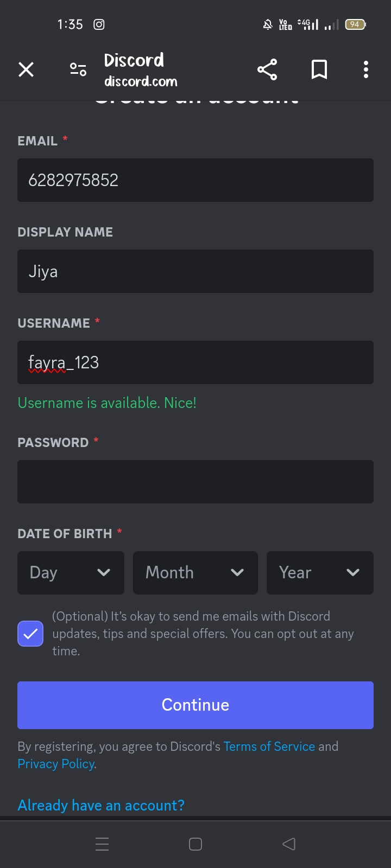Open the three-dot overflow menu
Image resolution: width=391 pixels, height=868 pixels.
click(366, 69)
